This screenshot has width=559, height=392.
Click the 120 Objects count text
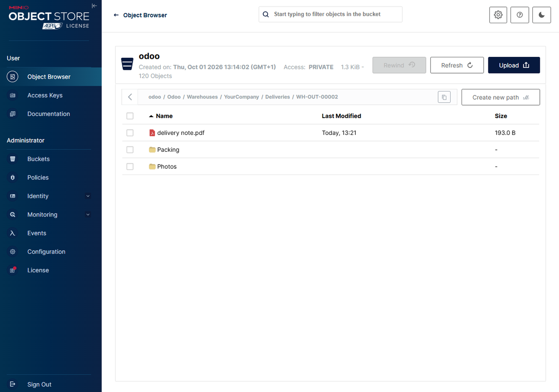coord(155,76)
